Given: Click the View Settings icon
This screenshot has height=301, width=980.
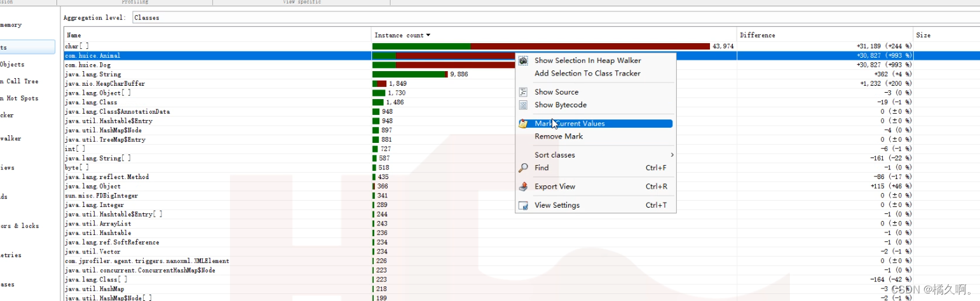Looking at the screenshot, I should pyautogui.click(x=523, y=205).
